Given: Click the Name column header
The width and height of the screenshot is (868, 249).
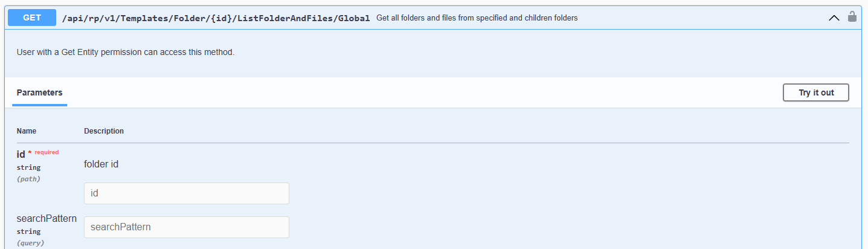Looking at the screenshot, I should pyautogui.click(x=27, y=131).
